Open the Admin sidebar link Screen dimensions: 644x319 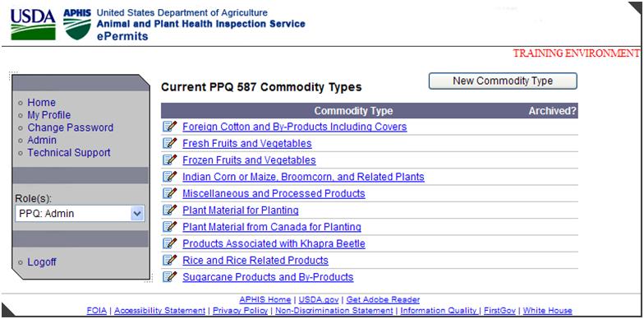pos(42,140)
